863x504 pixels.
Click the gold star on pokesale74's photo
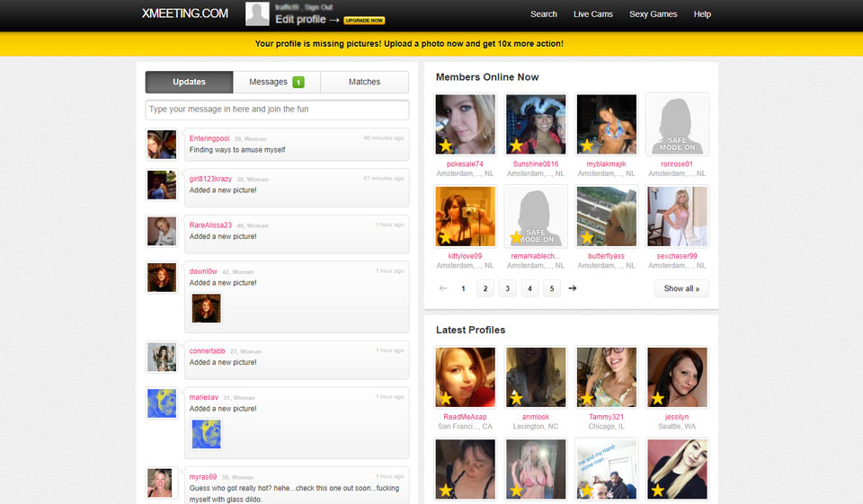coord(443,145)
